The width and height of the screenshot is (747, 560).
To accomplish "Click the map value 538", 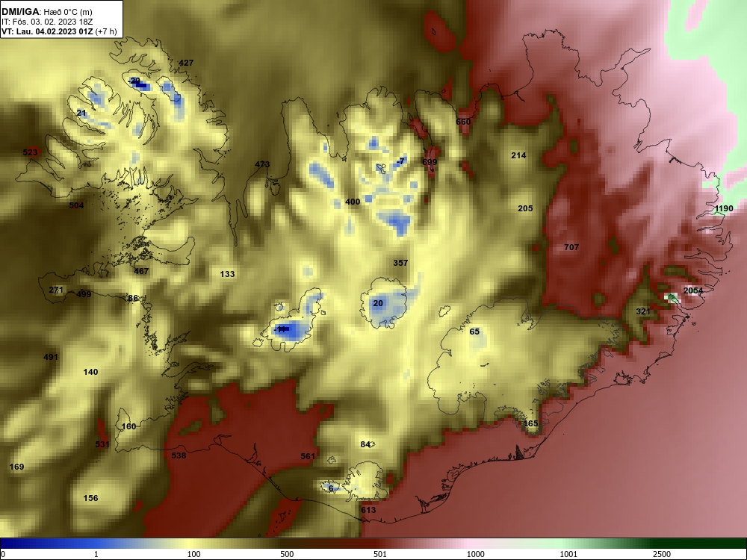I will (179, 455).
